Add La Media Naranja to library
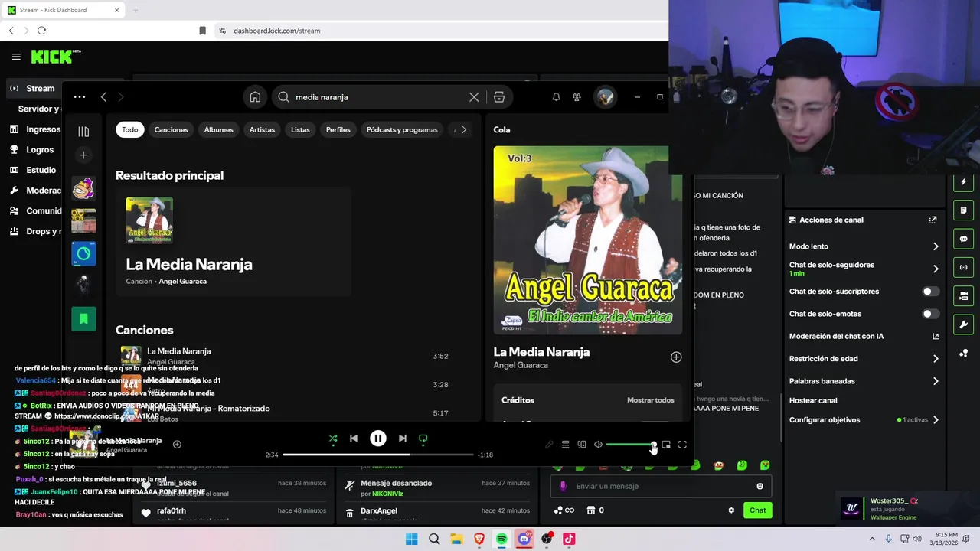 point(676,357)
